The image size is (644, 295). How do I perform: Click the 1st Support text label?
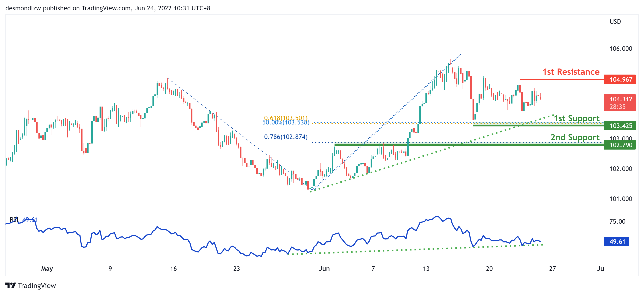(x=576, y=118)
